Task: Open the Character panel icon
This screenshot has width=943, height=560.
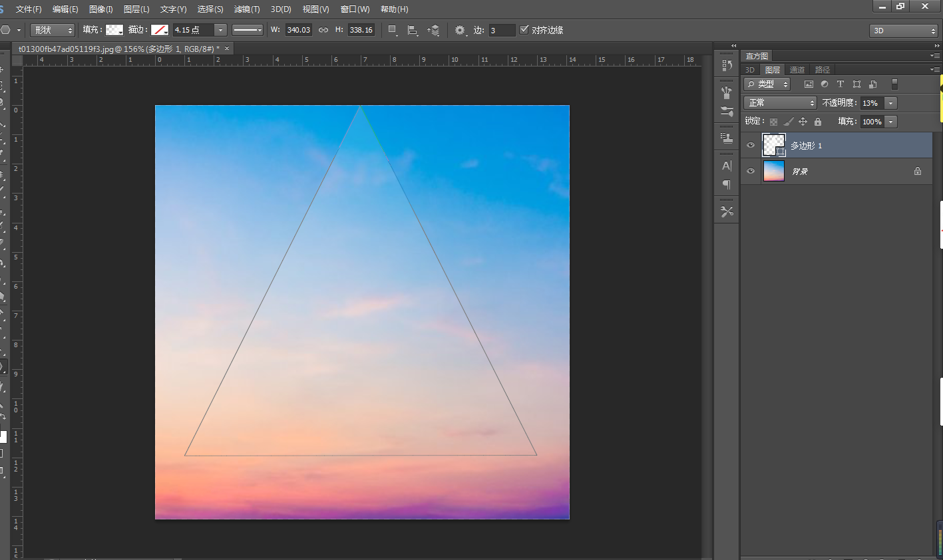Action: pyautogui.click(x=727, y=166)
